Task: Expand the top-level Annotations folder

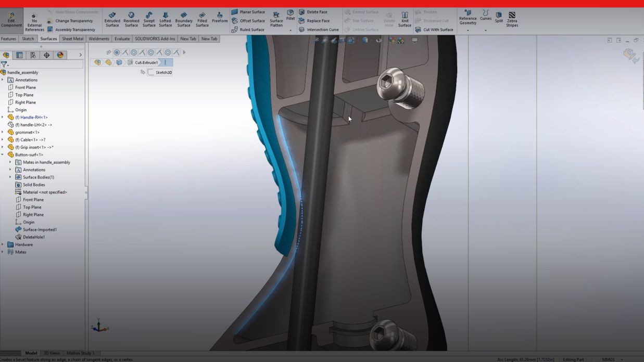Action: pos(3,80)
